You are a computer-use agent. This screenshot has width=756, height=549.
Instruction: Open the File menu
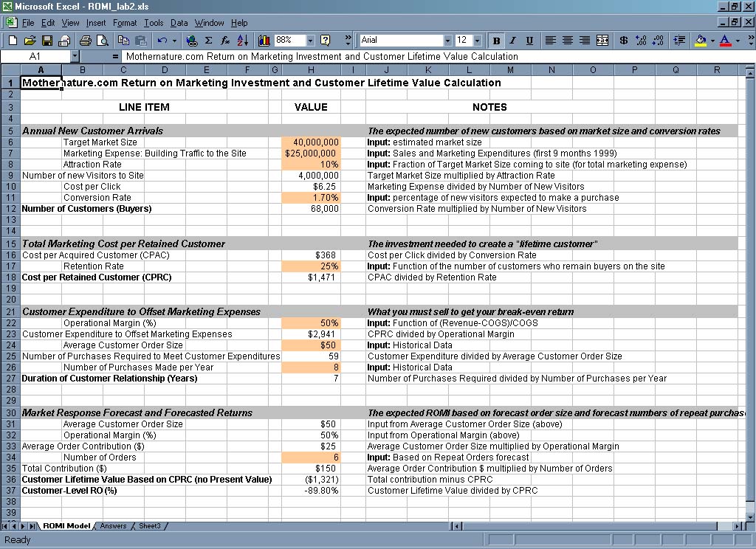tap(28, 23)
